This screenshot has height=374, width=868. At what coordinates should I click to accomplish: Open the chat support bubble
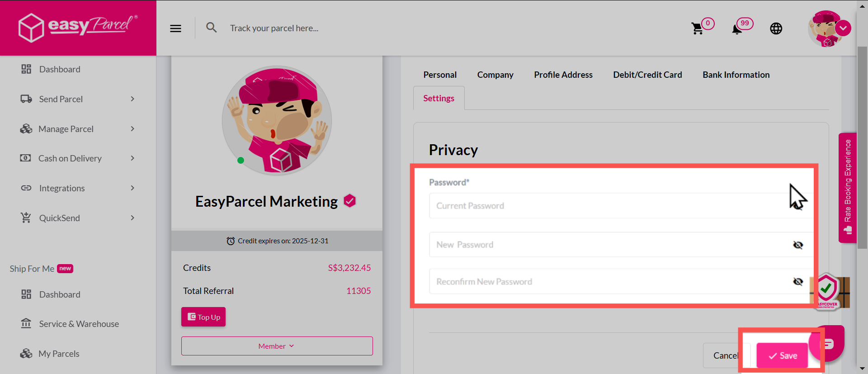click(x=826, y=344)
